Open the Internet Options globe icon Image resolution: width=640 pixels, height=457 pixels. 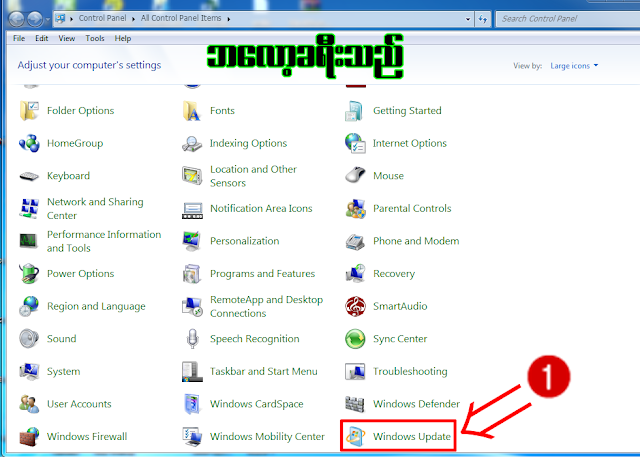(355, 143)
